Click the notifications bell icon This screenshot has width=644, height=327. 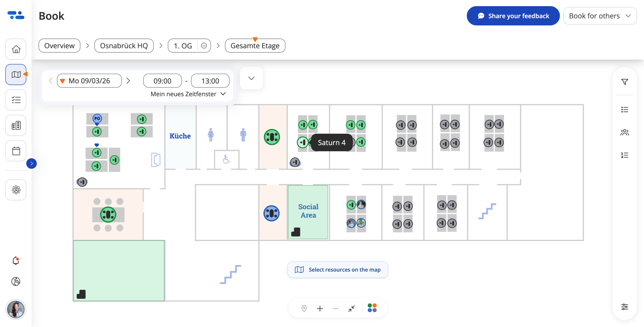click(16, 261)
